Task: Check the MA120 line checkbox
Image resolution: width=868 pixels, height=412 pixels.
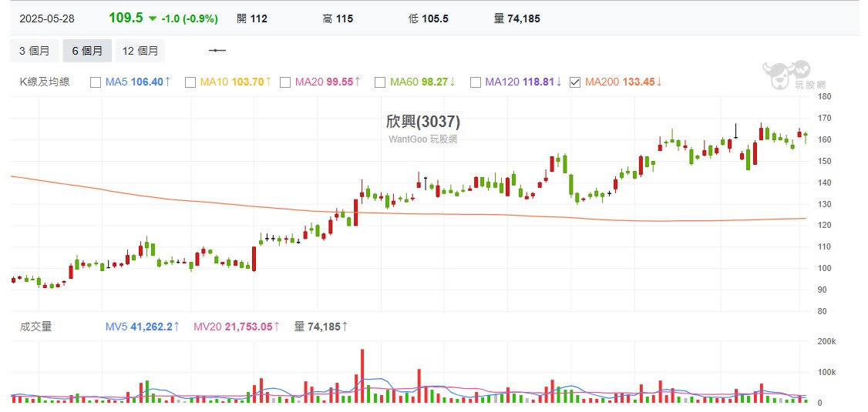Action: [x=475, y=82]
